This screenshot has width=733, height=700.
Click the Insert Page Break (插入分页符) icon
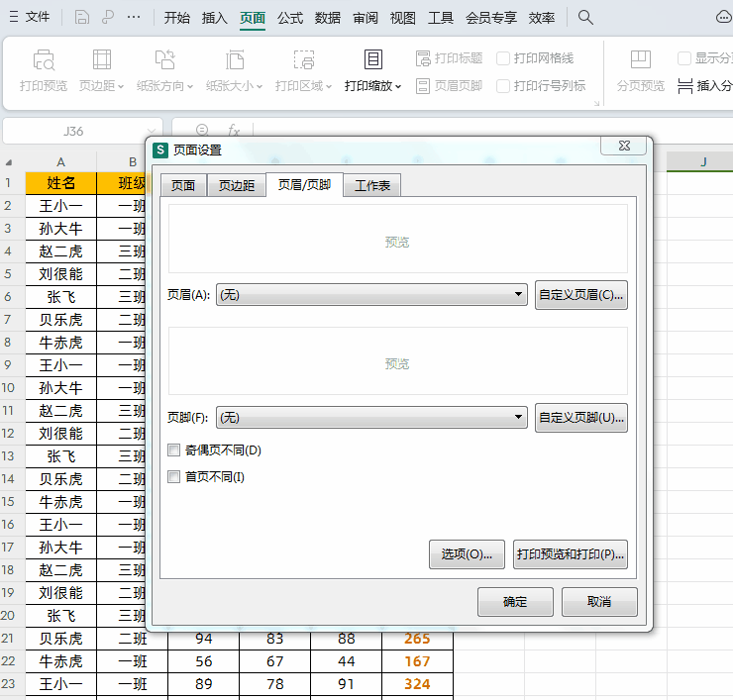(685, 86)
